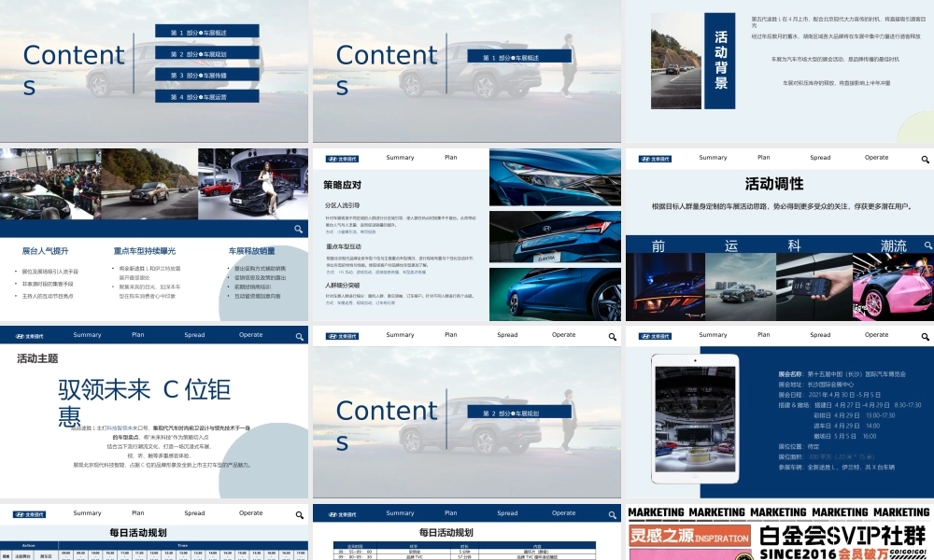Click search magnifier on exhibition info slide
Viewport: 934px width, 560px height.
click(x=924, y=337)
